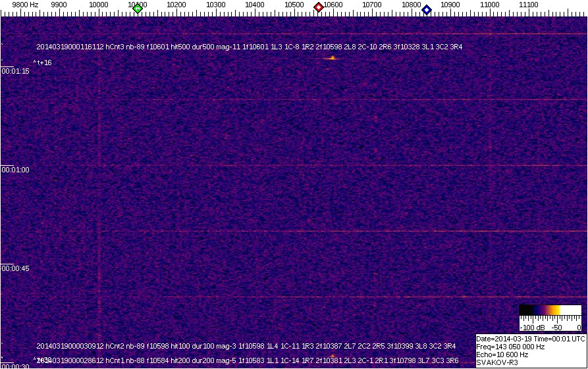Click the '^ t+16' annotation marker
Screen dimensions: 588x369
tap(42, 63)
